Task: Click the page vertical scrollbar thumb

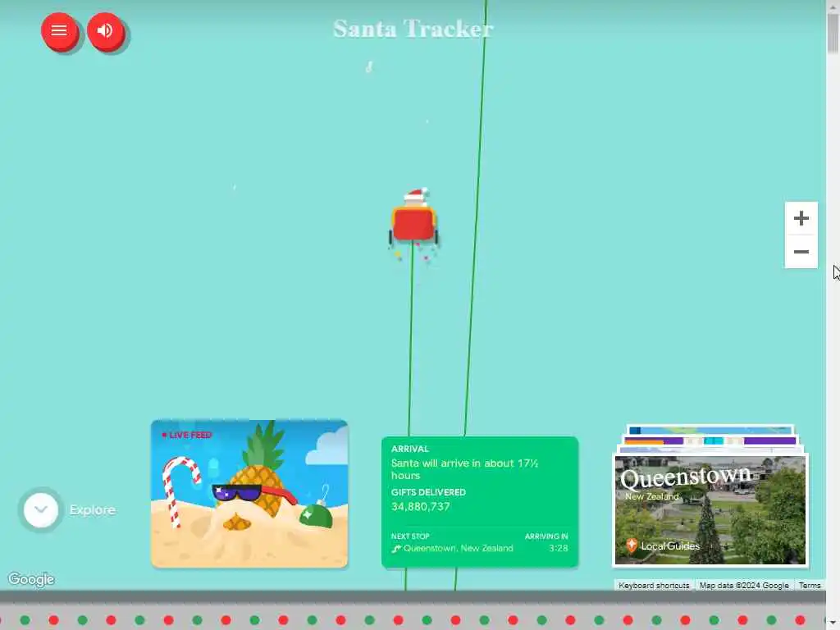Action: [833, 33]
